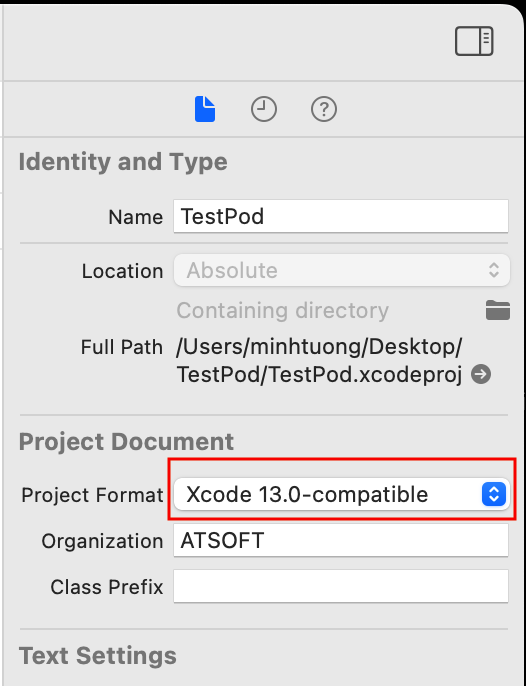Focus the Name field containing TestPod
526x686 pixels.
click(341, 216)
